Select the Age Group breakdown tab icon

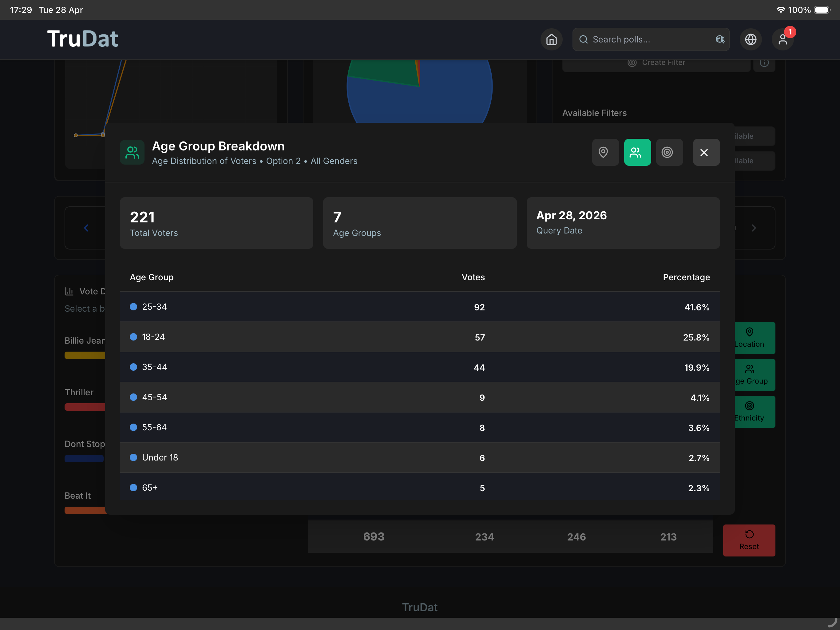tap(637, 152)
